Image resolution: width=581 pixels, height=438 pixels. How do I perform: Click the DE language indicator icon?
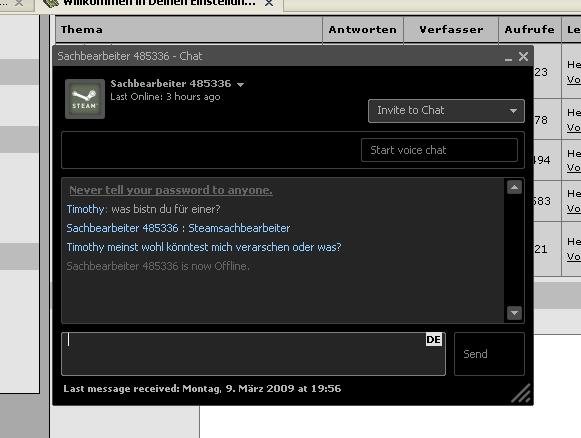pos(434,339)
